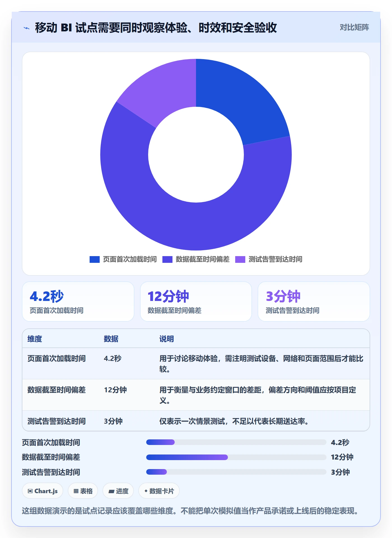This screenshot has height=538, width=392.
Task: Click the 进度 tag
Action: [118, 491]
